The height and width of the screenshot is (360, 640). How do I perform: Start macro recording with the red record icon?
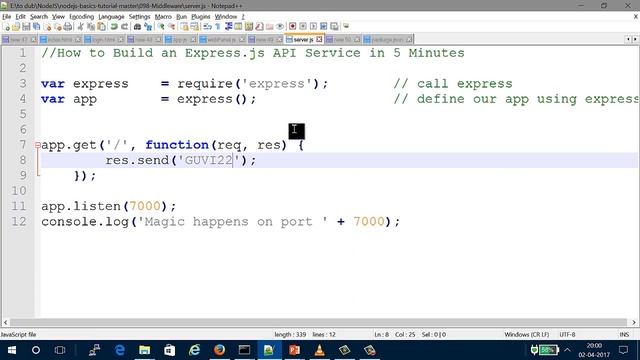pyautogui.click(x=292, y=27)
